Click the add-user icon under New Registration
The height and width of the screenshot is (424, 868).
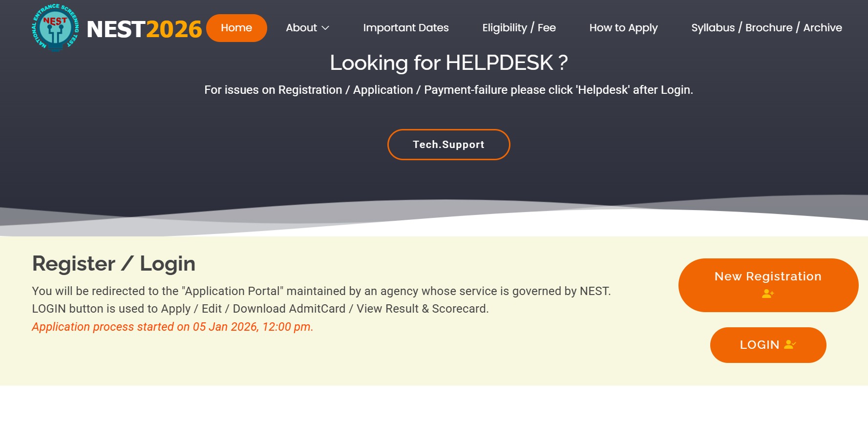768,294
